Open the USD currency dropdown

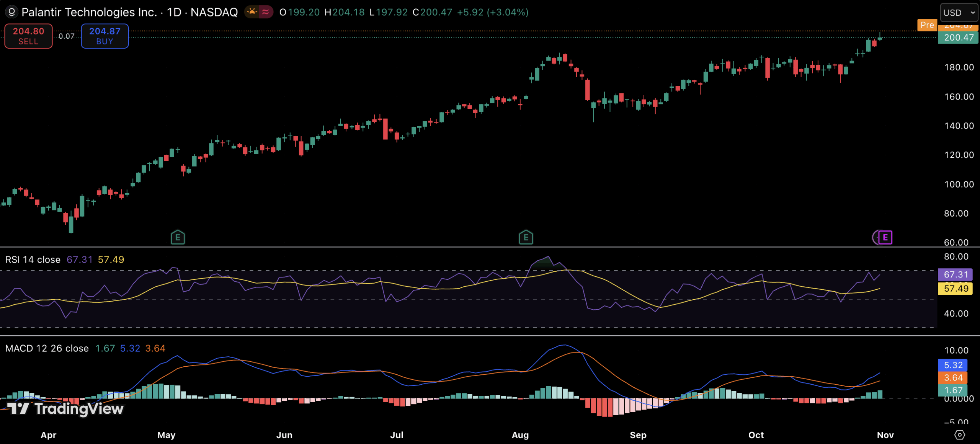[959, 13]
